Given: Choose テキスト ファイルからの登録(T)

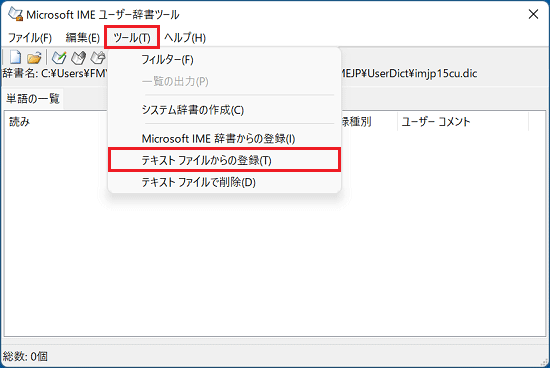Looking at the screenshot, I should tap(224, 160).
